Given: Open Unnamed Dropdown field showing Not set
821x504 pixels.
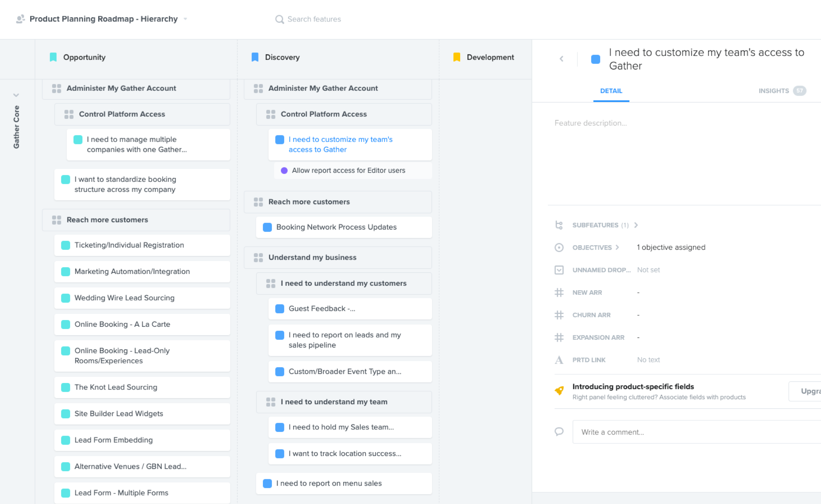Looking at the screenshot, I should pos(648,270).
